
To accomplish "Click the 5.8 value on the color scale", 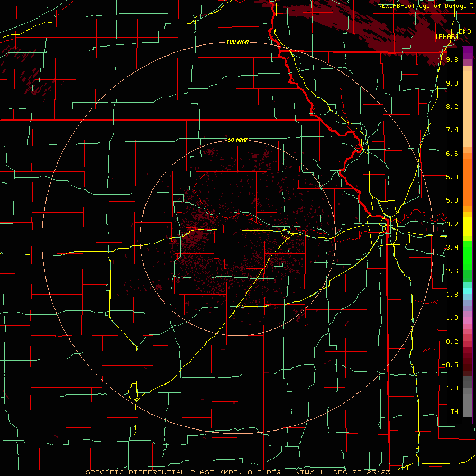I will (x=452, y=177).
